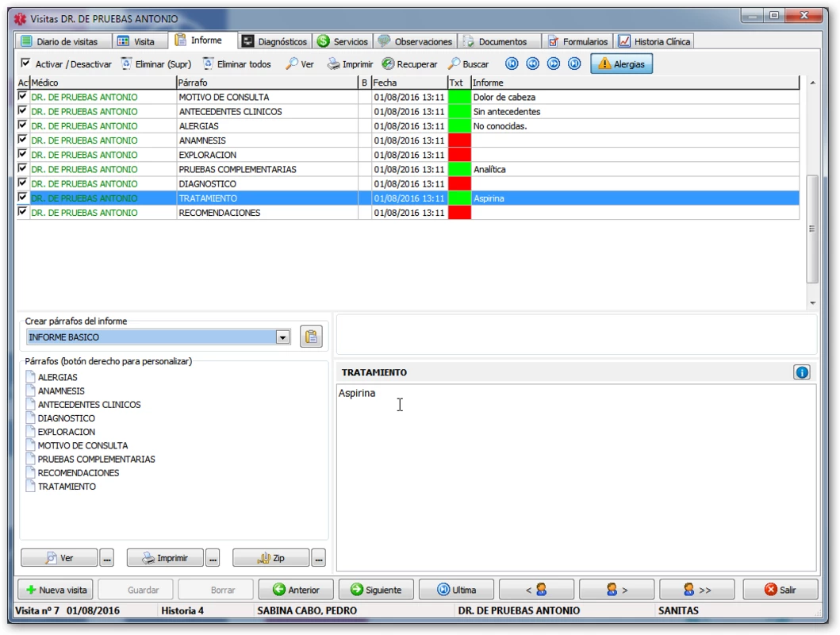Select MOTIVO DE CONSULTA in the paragraphs list
The width and height of the screenshot is (840, 635).
(82, 445)
